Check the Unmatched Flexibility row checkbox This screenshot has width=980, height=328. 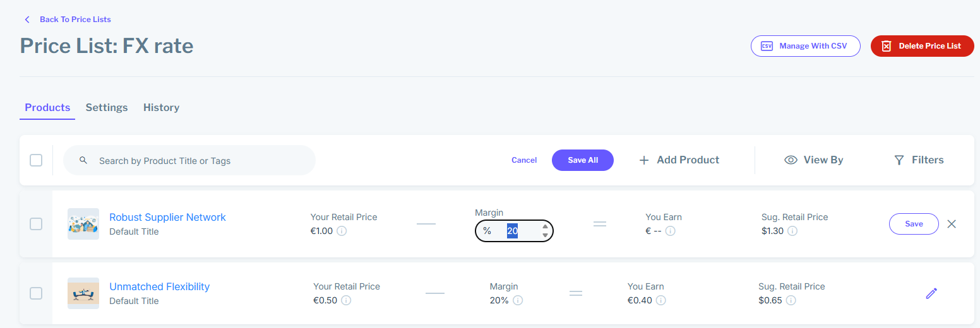[x=36, y=293]
